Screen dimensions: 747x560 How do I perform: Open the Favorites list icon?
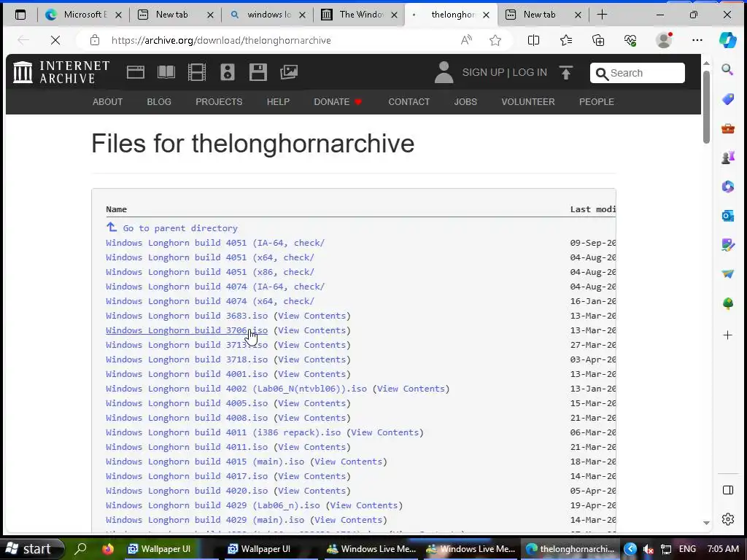pyautogui.click(x=566, y=41)
